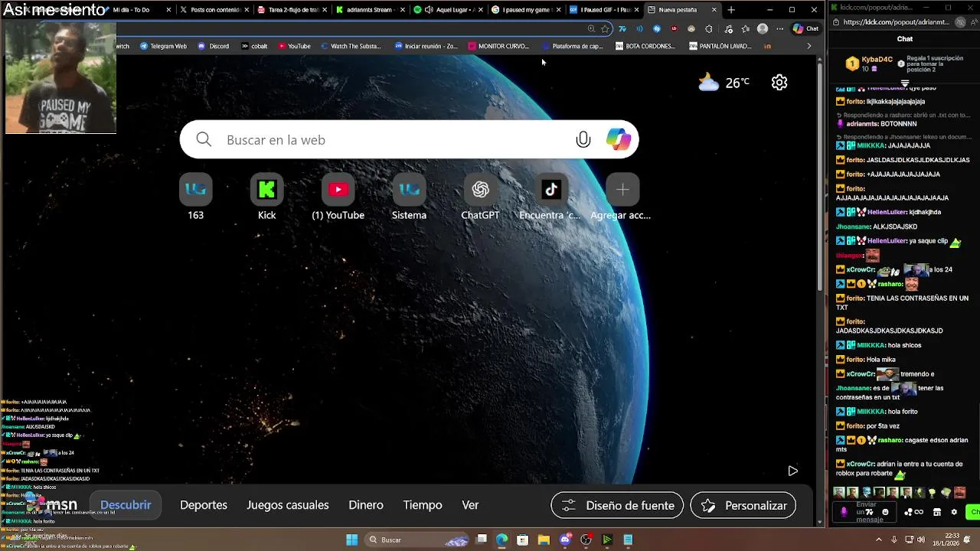Open Microsoft Edge from taskbar
980x551 pixels.
501,540
